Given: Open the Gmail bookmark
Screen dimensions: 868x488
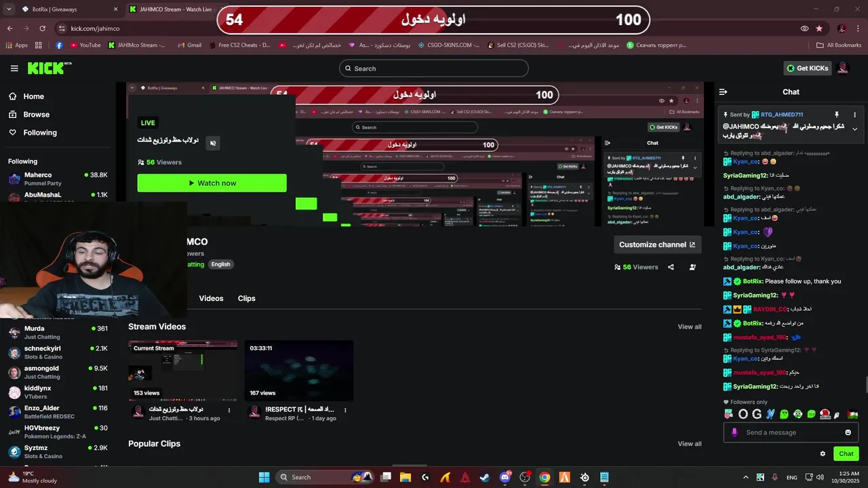Looking at the screenshot, I should pos(189,45).
